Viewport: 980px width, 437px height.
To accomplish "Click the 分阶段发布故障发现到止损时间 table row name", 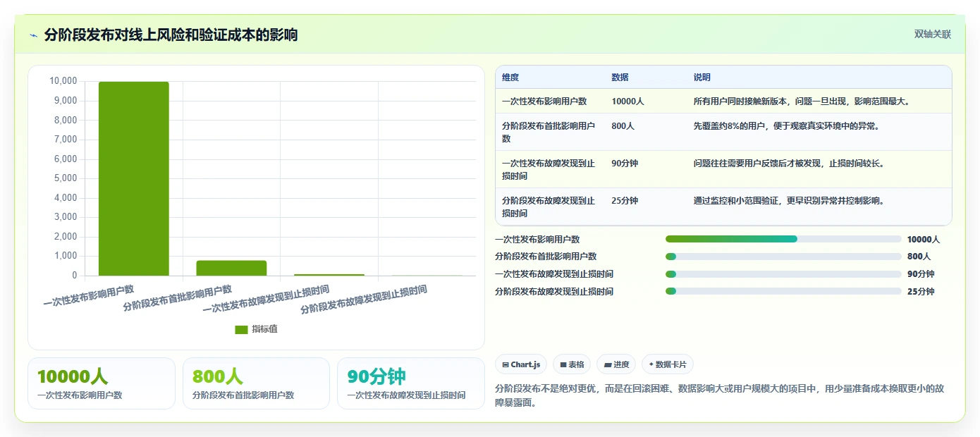I will point(549,207).
